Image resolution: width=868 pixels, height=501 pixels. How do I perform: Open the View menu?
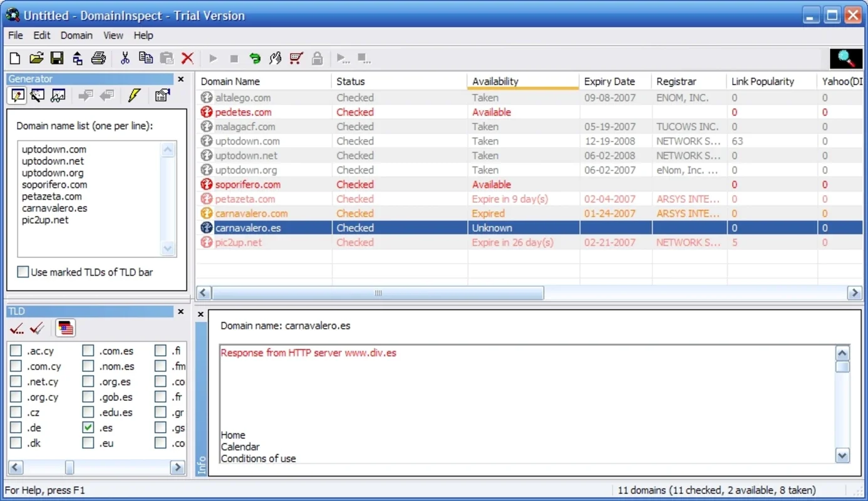click(x=113, y=36)
